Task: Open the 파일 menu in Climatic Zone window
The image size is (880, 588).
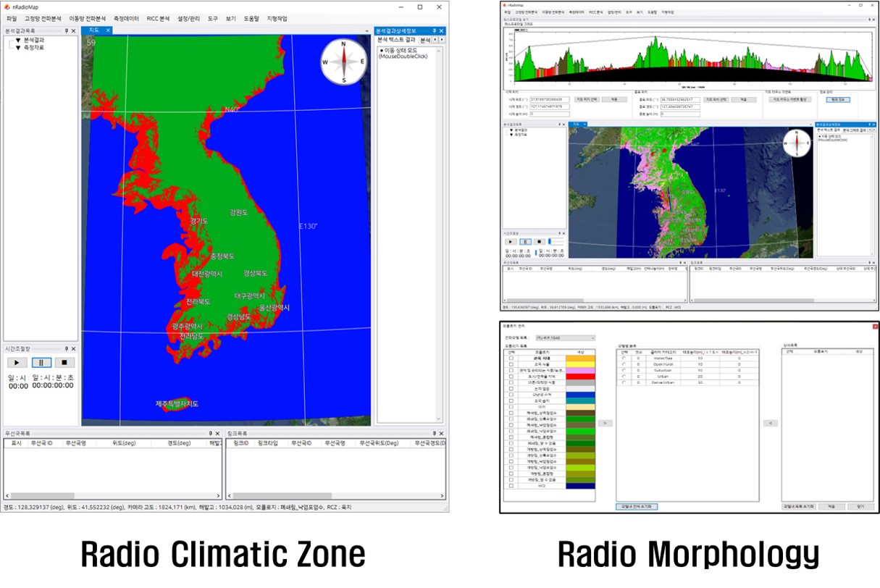Action: 11,18
